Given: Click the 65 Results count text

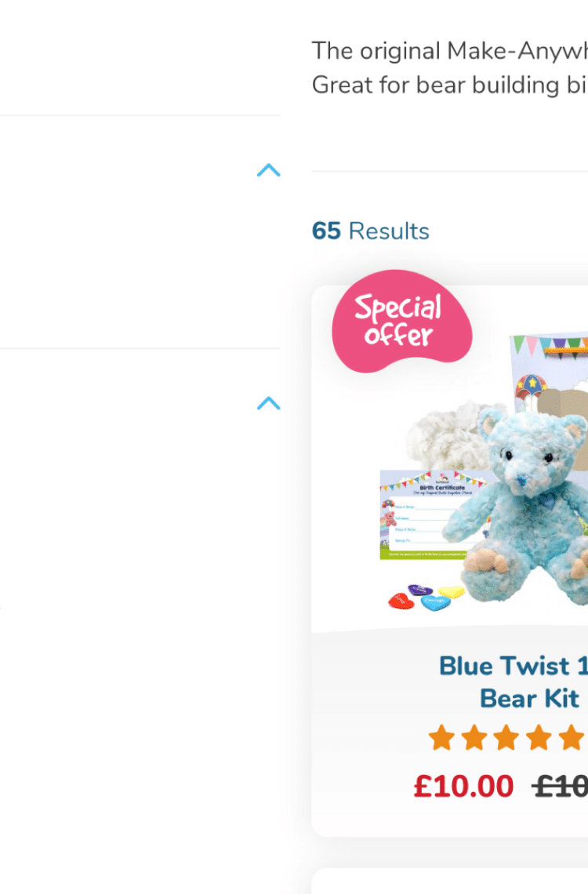Looking at the screenshot, I should (370, 231).
